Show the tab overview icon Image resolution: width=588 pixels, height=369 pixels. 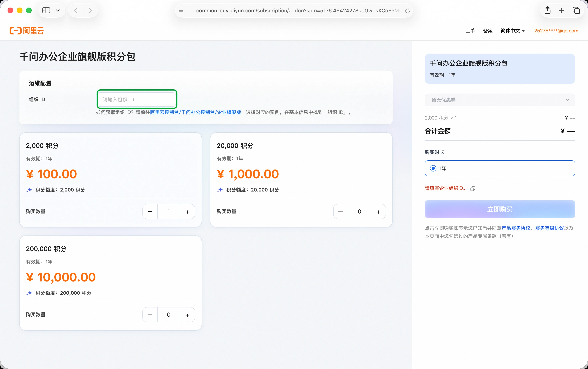(576, 10)
